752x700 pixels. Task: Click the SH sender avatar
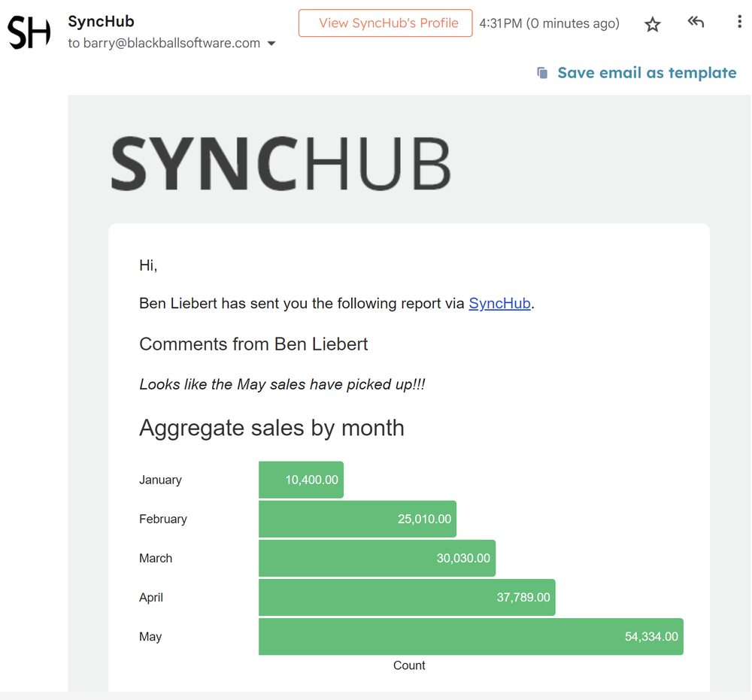pos(29,32)
